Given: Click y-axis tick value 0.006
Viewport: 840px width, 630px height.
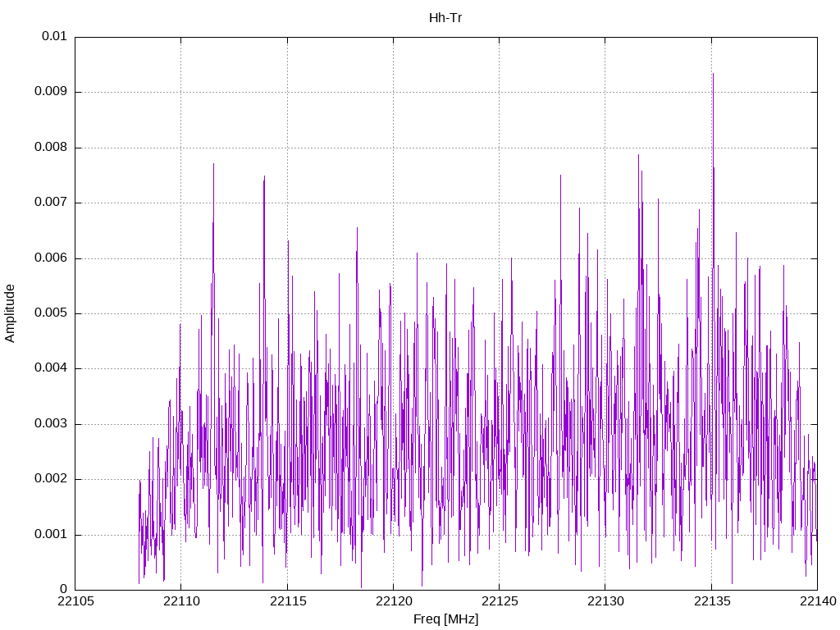Looking at the screenshot, I should pos(51,258).
